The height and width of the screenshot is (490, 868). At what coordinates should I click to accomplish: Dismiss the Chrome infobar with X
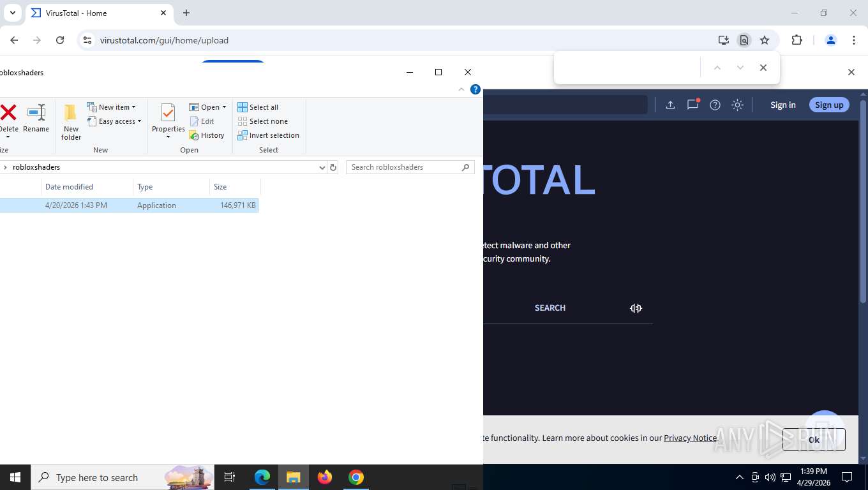click(x=851, y=72)
